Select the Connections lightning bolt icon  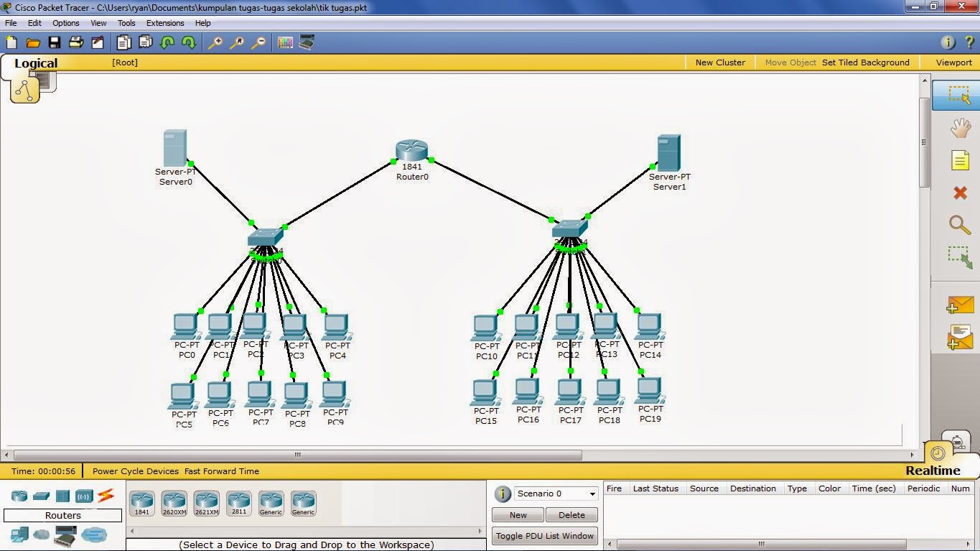[106, 495]
